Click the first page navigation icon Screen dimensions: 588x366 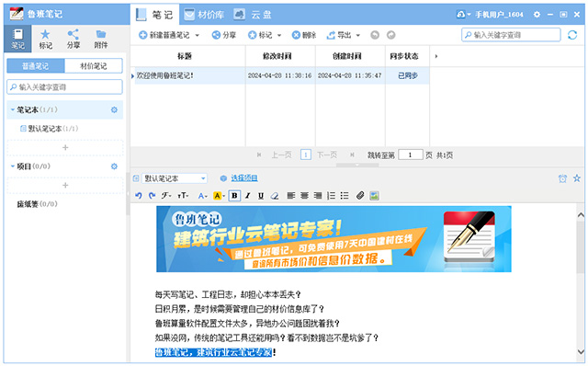click(x=259, y=154)
